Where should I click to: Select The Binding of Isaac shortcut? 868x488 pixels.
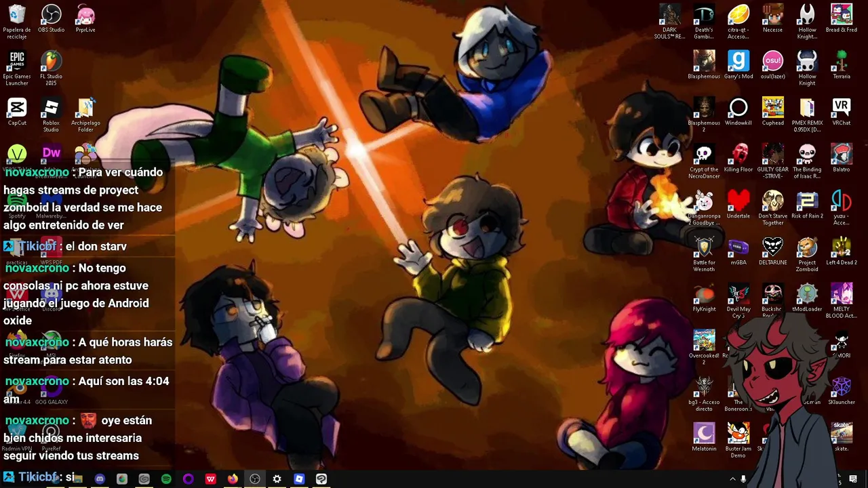(x=807, y=162)
